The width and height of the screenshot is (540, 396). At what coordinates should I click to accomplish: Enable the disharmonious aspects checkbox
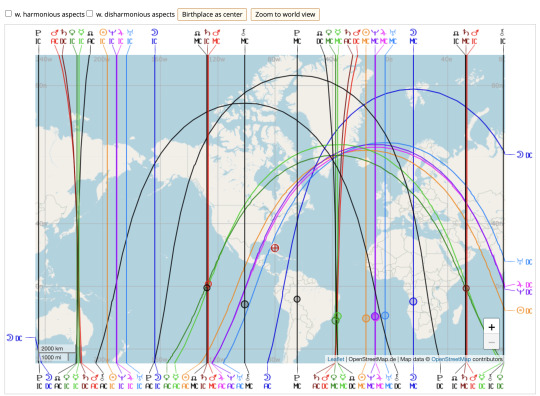[90, 14]
